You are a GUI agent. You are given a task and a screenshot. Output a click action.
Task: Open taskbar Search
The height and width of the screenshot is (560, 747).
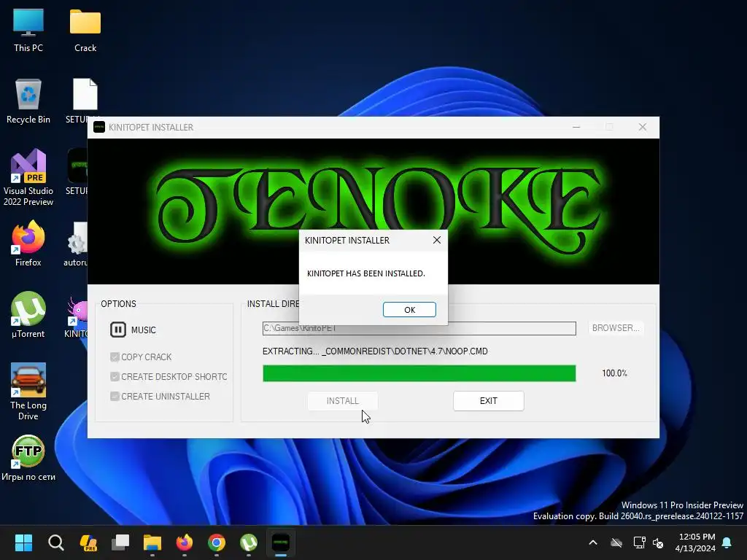(55, 542)
